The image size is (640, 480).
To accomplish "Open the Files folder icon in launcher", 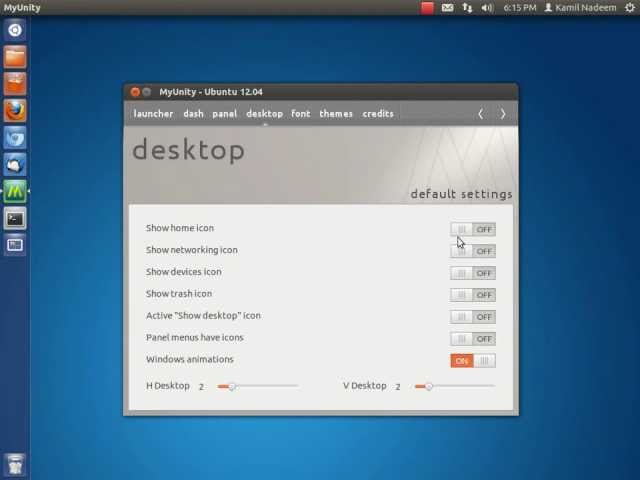I will tap(15, 57).
